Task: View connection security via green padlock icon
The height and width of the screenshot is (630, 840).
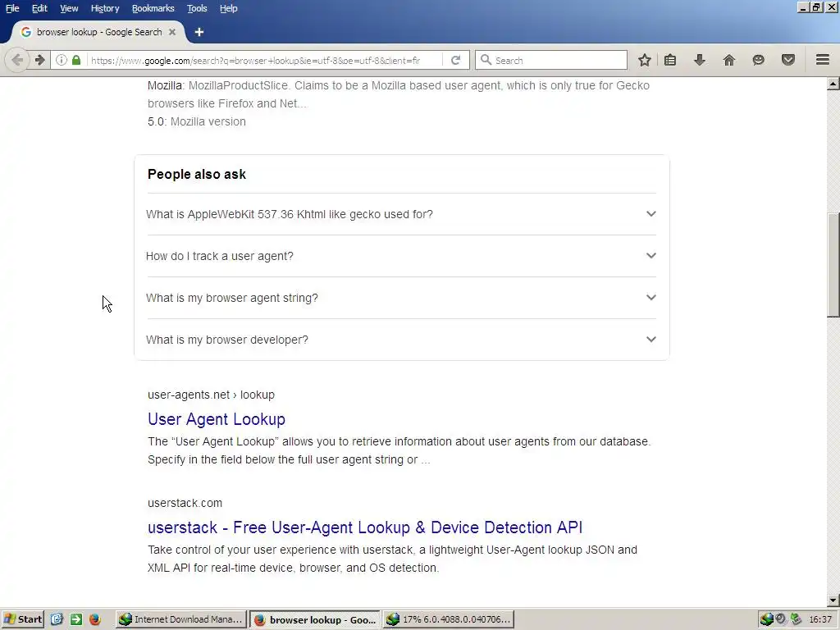Action: [x=76, y=60]
